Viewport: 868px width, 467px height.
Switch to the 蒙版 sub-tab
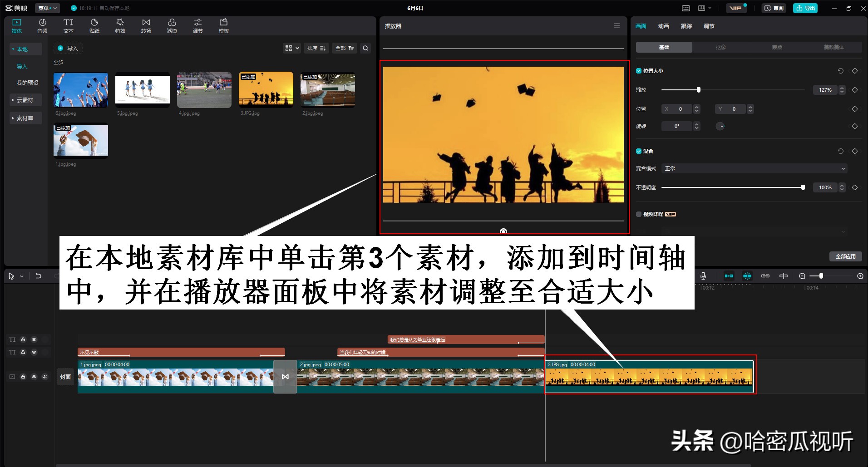(777, 47)
